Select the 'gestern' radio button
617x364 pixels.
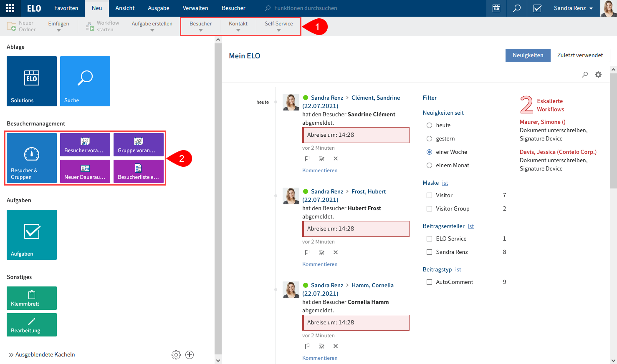[429, 139]
